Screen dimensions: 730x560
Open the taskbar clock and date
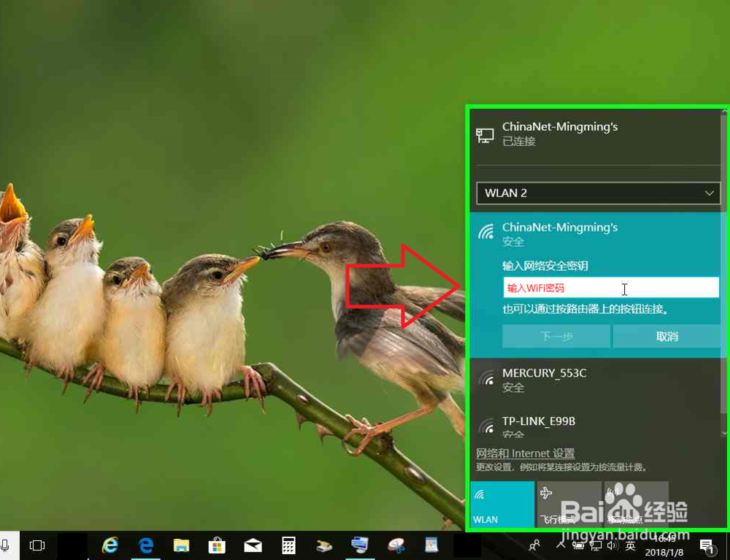(x=664, y=545)
